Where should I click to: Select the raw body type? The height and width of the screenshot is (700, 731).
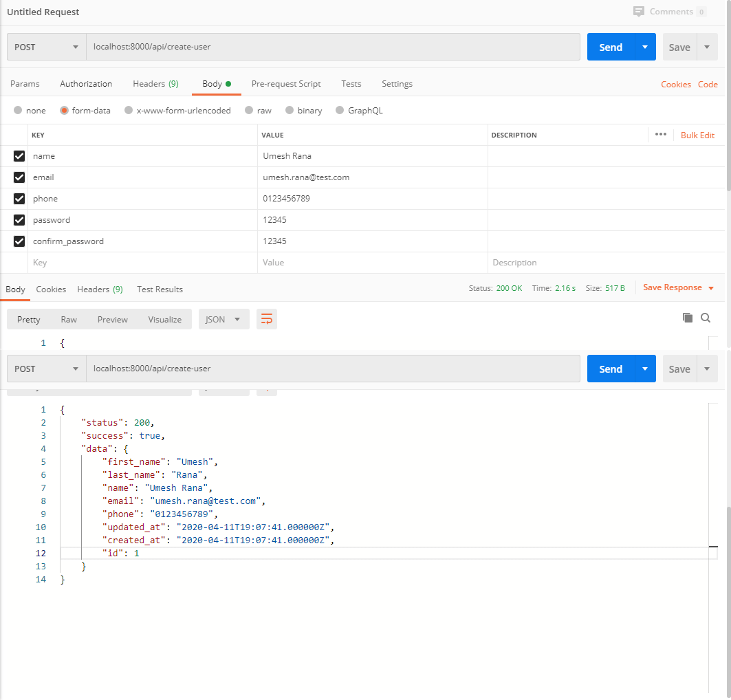(249, 111)
